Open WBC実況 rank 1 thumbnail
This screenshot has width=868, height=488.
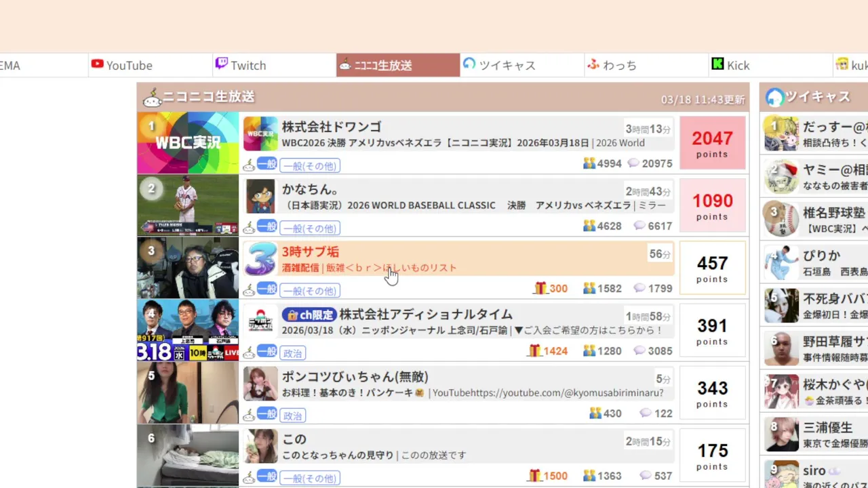pyautogui.click(x=188, y=143)
